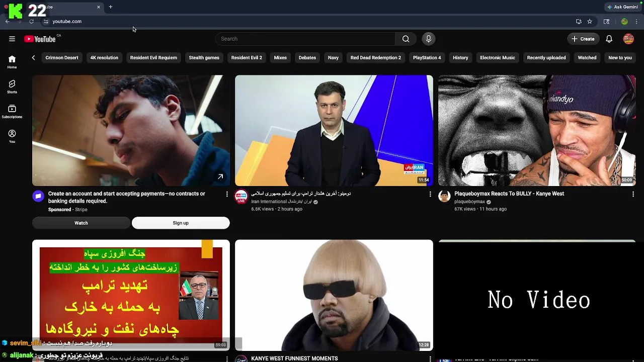Open options menu for Iran International video
Screen dimensions: 644x362
click(x=430, y=194)
